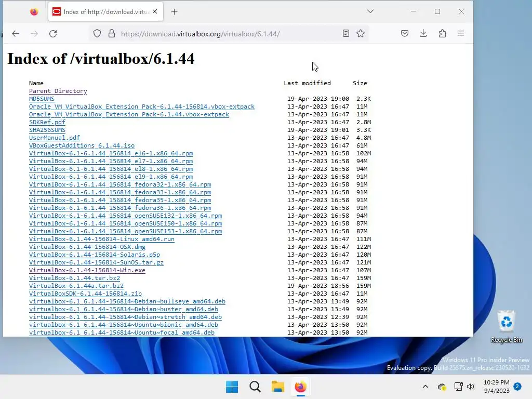Download the openSUSE132 rpm package
532x399 pixels.
tap(126, 216)
